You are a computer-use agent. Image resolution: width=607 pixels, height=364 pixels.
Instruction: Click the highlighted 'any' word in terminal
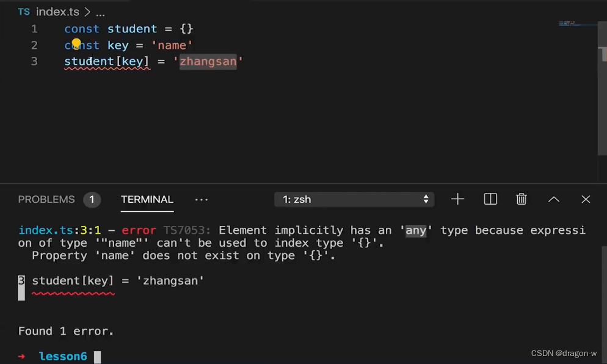point(416,230)
